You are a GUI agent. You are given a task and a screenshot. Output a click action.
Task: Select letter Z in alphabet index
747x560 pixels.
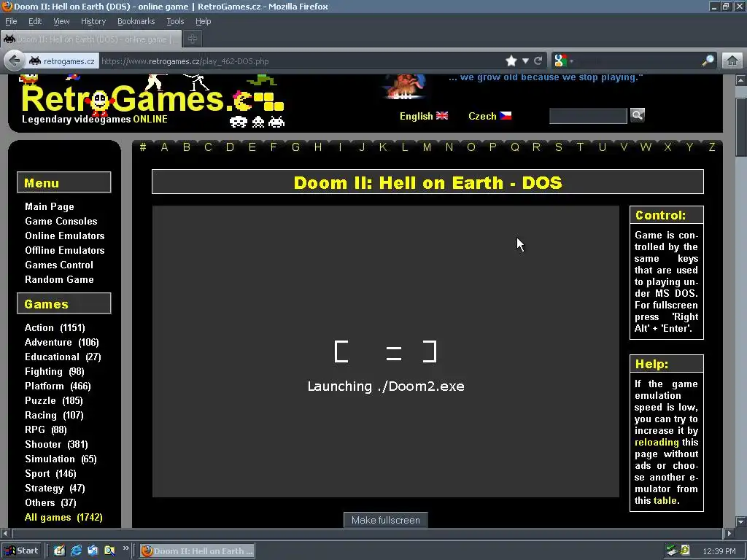click(712, 147)
